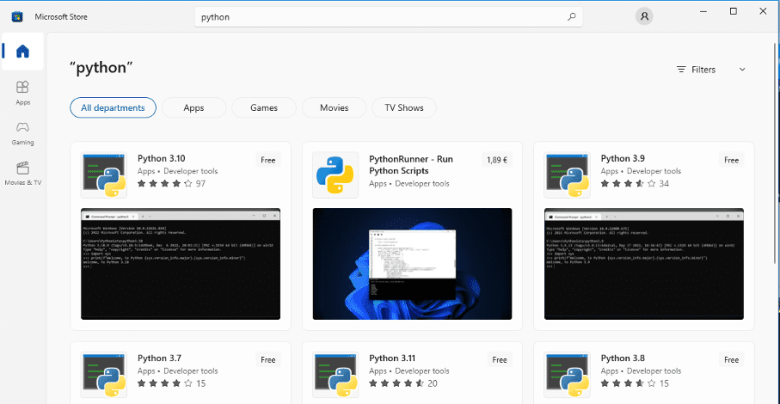Open the Python 3.10 screenshot thumbnail
This screenshot has width=780, height=404.
(x=181, y=264)
